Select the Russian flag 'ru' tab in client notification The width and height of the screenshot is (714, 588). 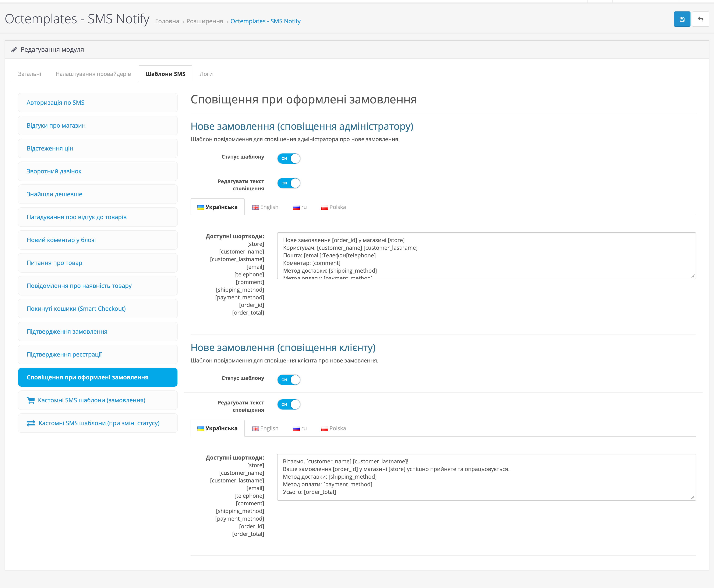point(300,428)
